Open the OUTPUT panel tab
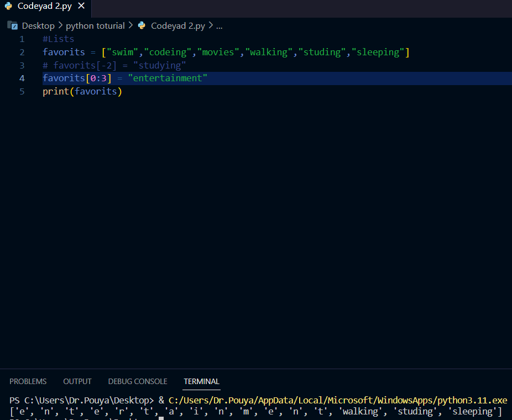This screenshot has width=512, height=420. pos(77,381)
